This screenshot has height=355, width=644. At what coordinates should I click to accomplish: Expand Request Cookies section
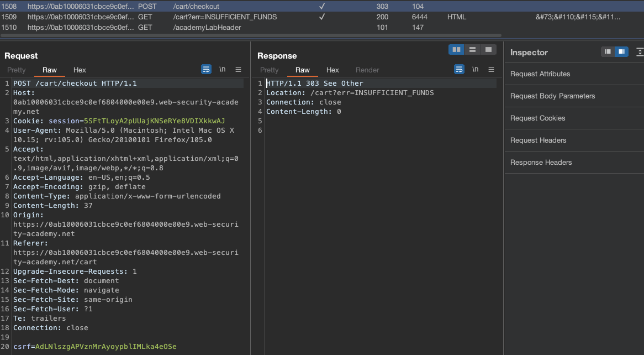tap(537, 118)
